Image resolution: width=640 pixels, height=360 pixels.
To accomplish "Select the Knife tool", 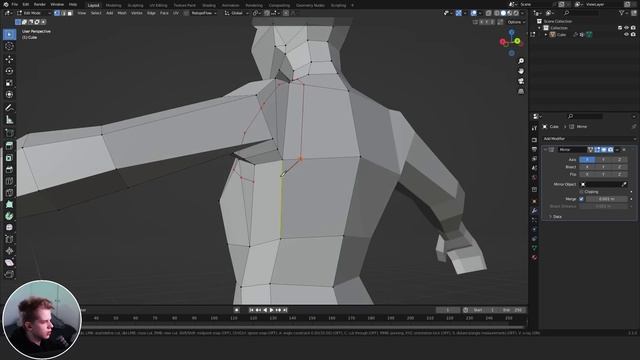I will pyautogui.click(x=9, y=193).
